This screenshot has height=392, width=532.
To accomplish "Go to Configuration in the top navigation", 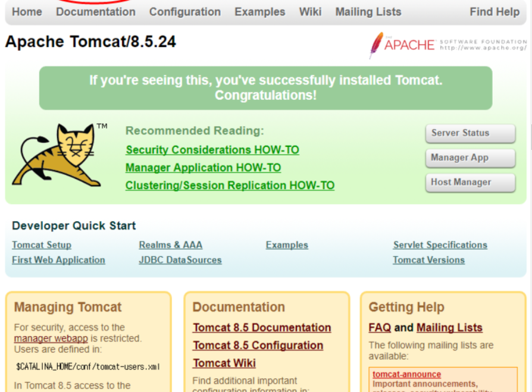I will (x=185, y=12).
